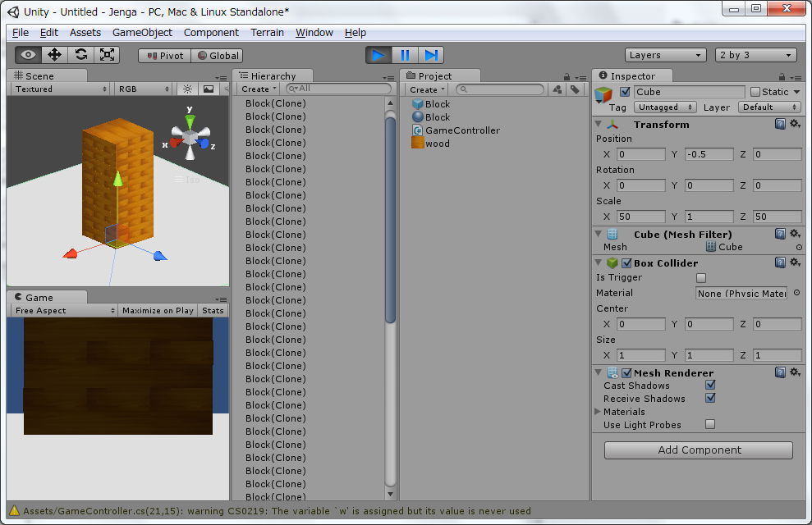Open Cube Mesh Filter gear menu
The image size is (812, 525).
(795, 234)
